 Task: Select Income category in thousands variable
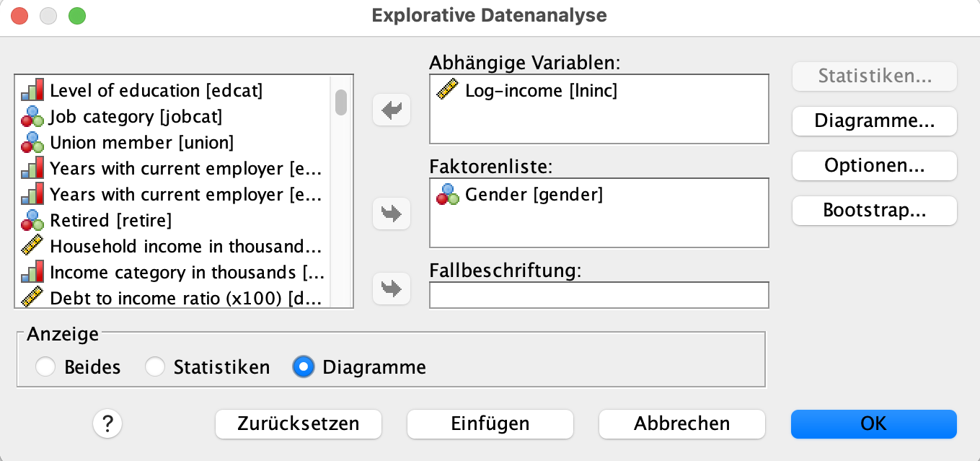click(173, 273)
